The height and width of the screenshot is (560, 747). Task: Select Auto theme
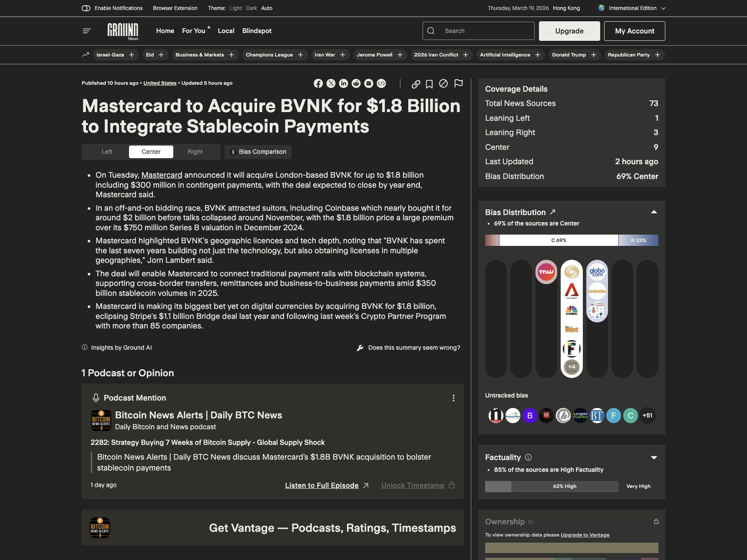point(267,8)
